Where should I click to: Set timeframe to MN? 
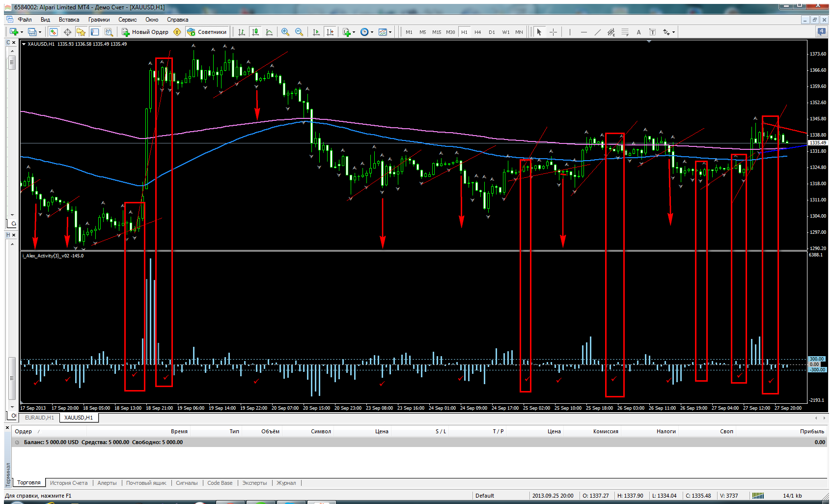[x=519, y=32]
